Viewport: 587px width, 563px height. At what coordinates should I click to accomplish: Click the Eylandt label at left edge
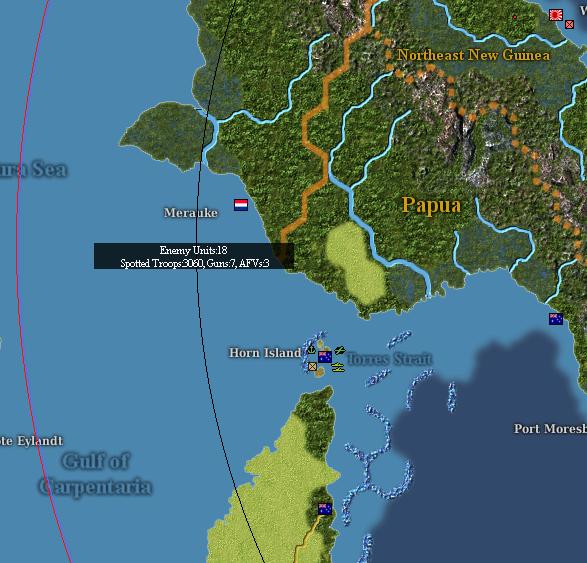[x=31, y=441]
